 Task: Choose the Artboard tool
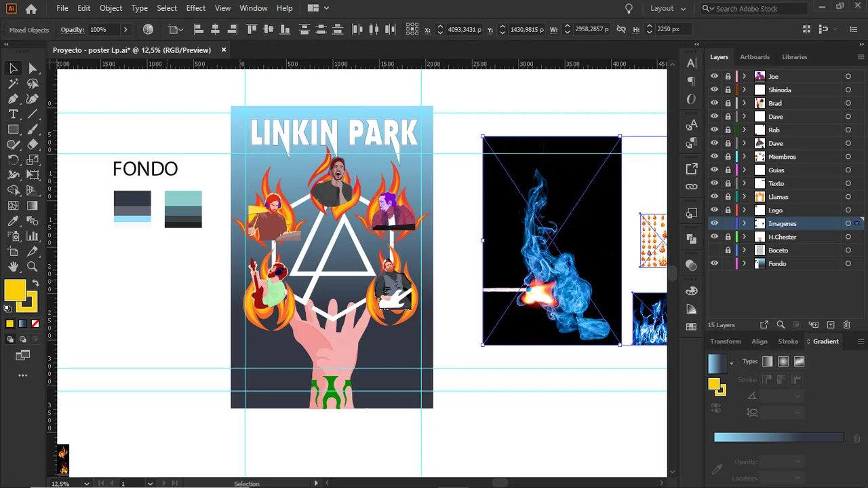13,252
